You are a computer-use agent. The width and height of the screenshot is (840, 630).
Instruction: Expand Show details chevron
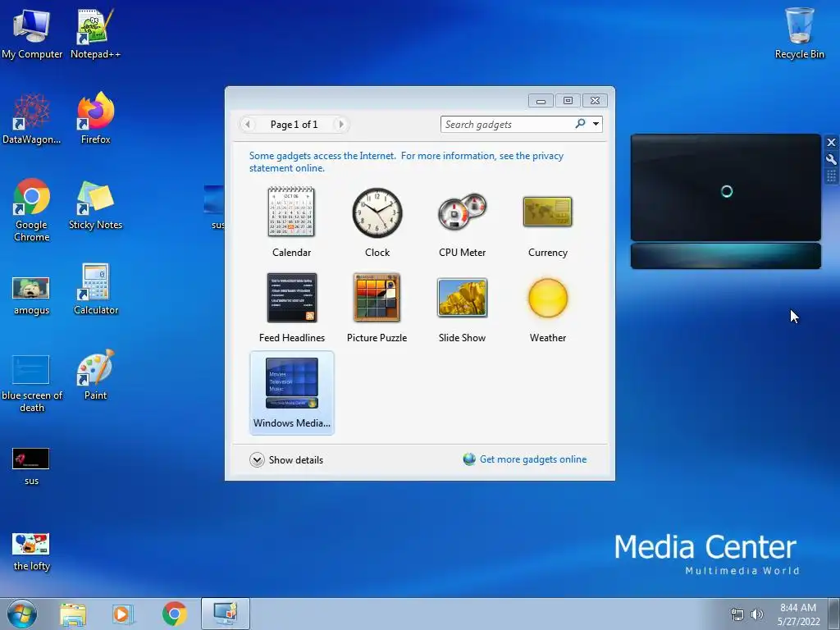(257, 459)
